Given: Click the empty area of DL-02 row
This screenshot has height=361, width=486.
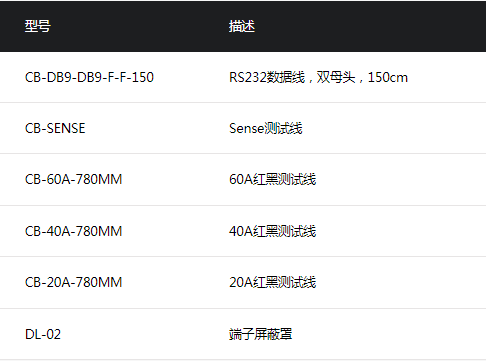Looking at the screenshot, I should pos(390,334).
